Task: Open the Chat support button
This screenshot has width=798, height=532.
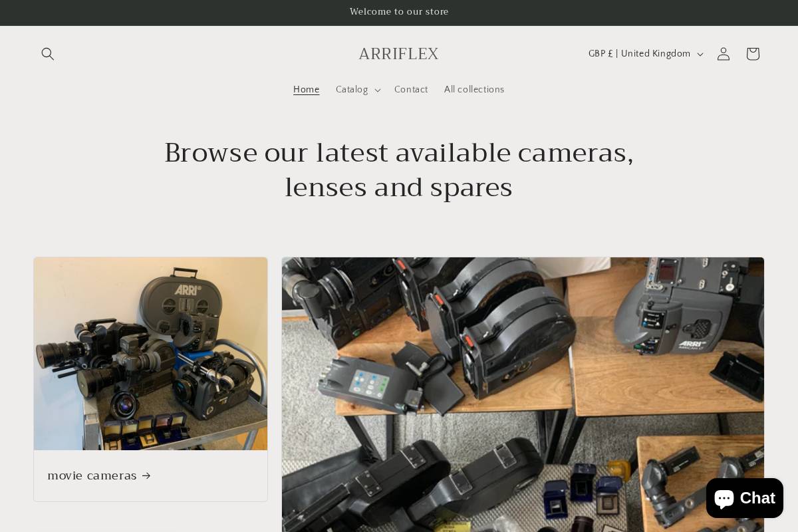Action: point(744,498)
